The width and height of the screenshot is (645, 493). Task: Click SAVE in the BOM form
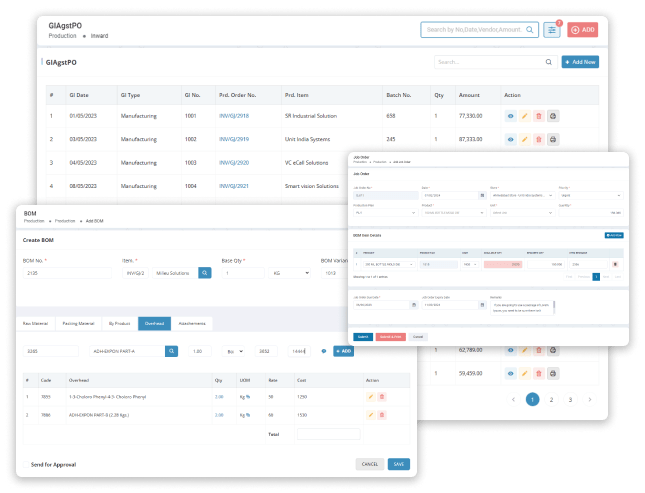tap(399, 464)
